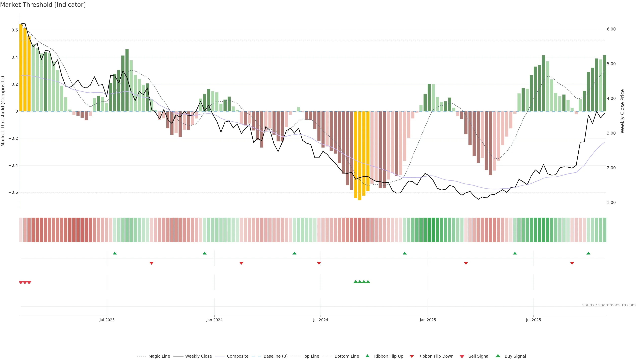Viewport: 644px width, 362px height.
Task: Toggle Weekly Close series in legend
Action: click(198, 356)
